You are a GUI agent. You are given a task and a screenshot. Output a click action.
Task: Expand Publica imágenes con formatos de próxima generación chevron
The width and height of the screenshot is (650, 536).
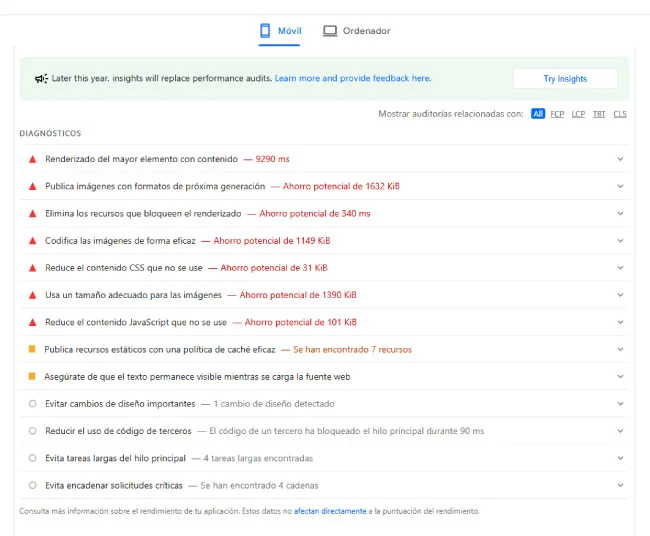620,186
